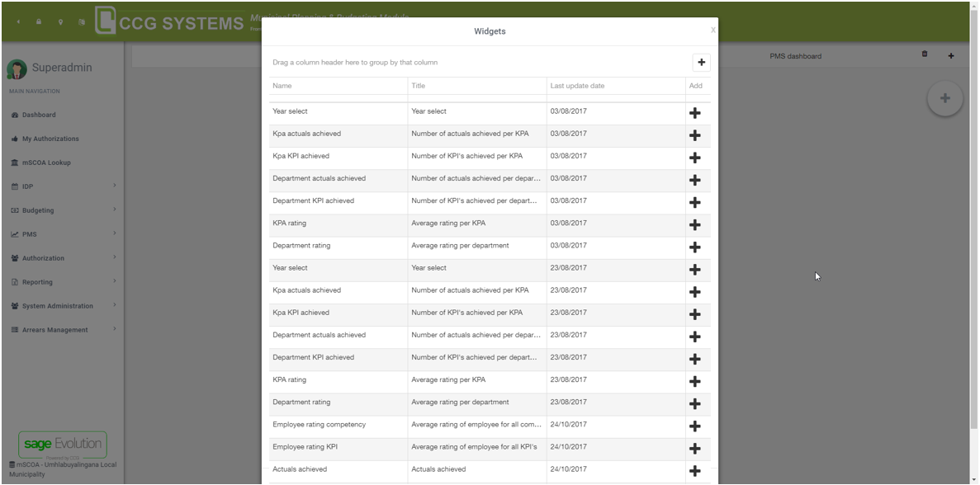Click the location pin icon in header
The height and width of the screenshot is (485, 980).
tap(60, 22)
